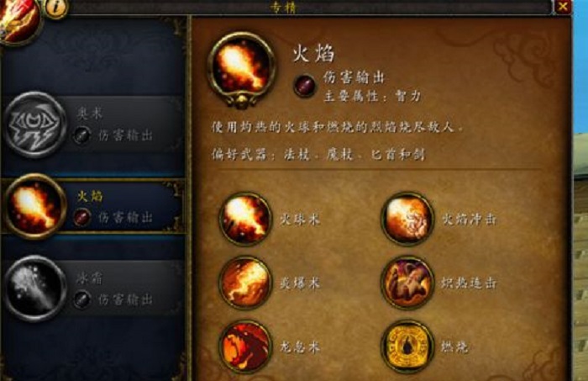This screenshot has width=588, height=381.
Task: Click the 专精 window title bar
Action: (x=311, y=7)
